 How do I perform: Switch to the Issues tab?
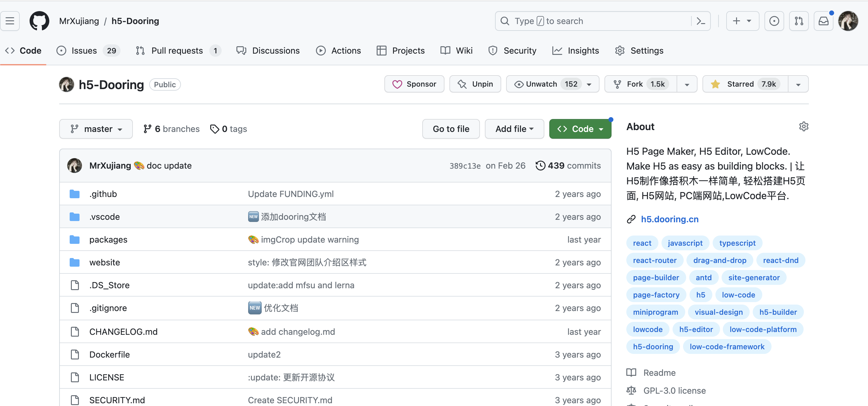tap(88, 51)
